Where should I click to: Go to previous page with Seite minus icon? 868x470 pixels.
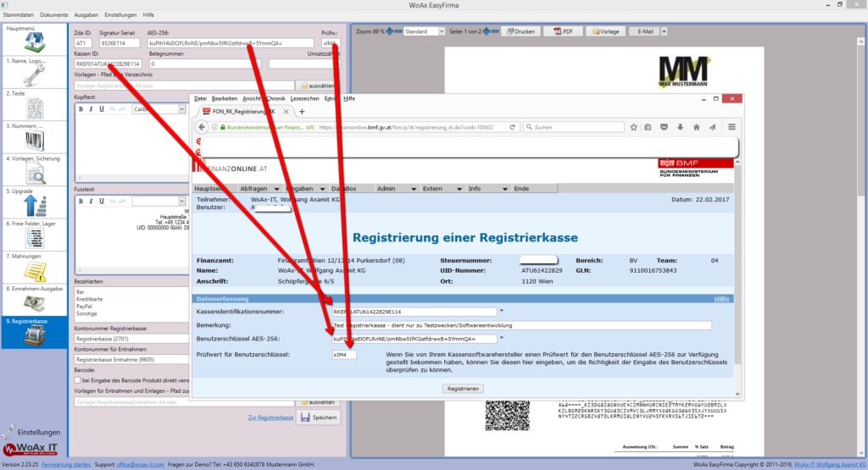point(495,31)
